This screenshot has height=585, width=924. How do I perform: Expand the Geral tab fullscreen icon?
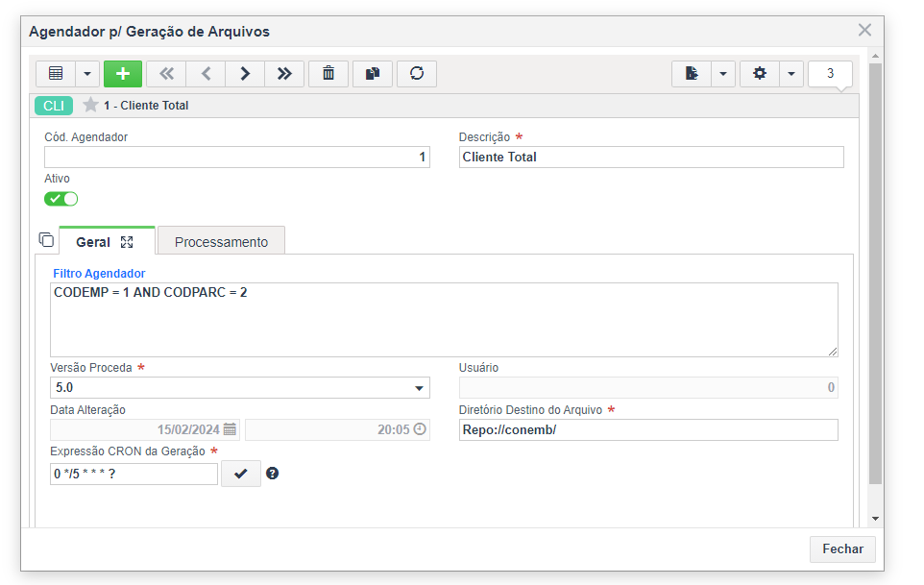pyautogui.click(x=127, y=242)
